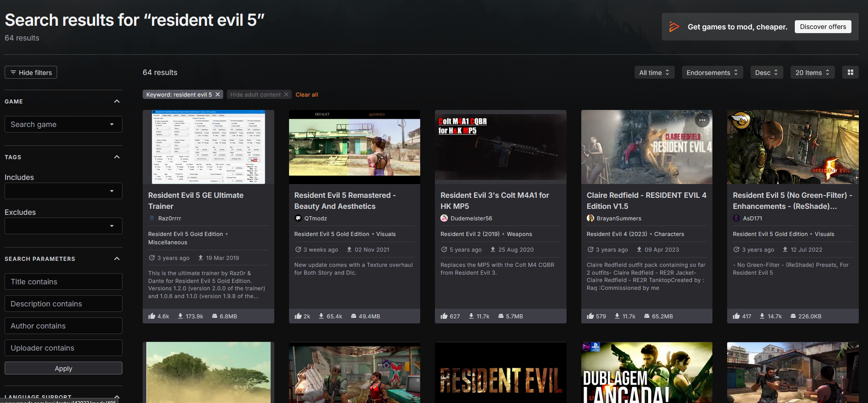Image resolution: width=868 pixels, height=403 pixels.
Task: Click the DUBLAGEM LANÇADA thumbnail image
Action: click(647, 372)
